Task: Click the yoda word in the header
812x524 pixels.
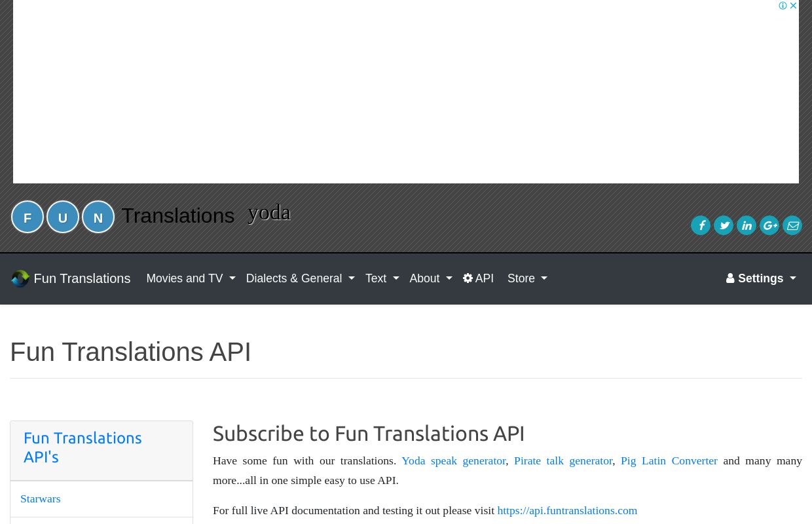Action: click(x=269, y=212)
